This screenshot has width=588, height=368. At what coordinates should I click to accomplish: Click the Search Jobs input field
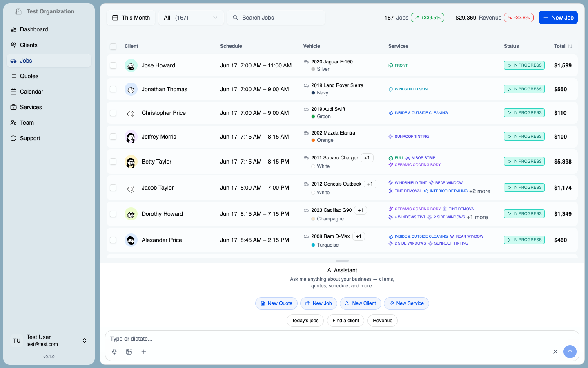point(276,18)
